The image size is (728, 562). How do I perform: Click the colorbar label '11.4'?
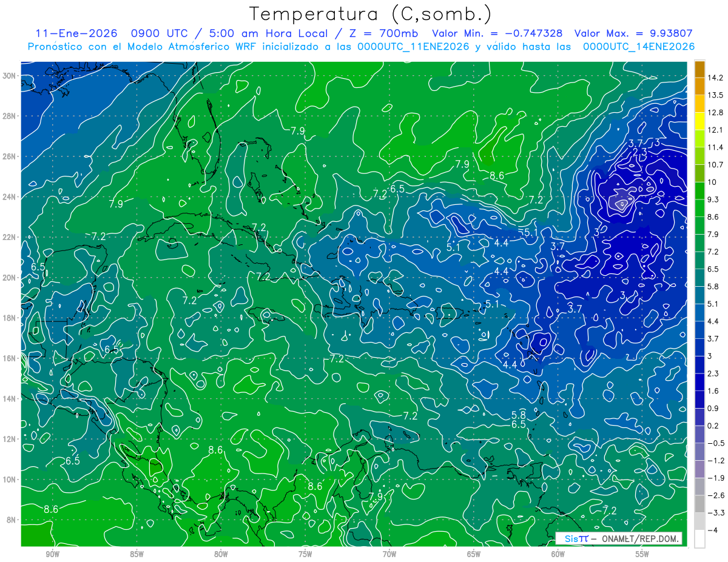tap(715, 147)
